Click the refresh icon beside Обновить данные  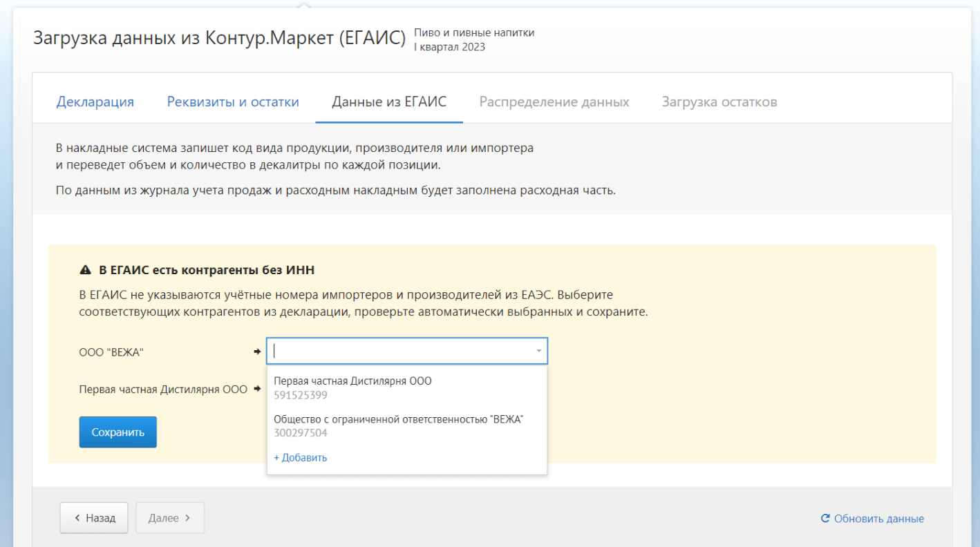[824, 519]
